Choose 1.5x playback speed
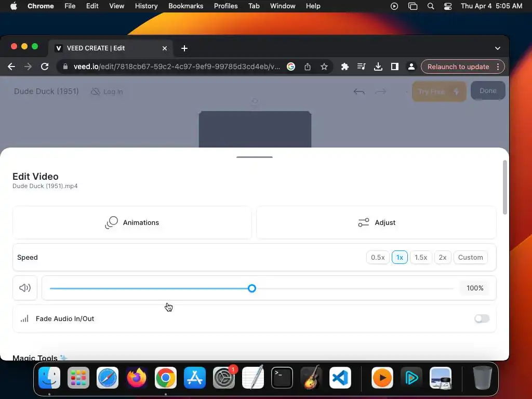This screenshot has height=399, width=532. (x=421, y=258)
